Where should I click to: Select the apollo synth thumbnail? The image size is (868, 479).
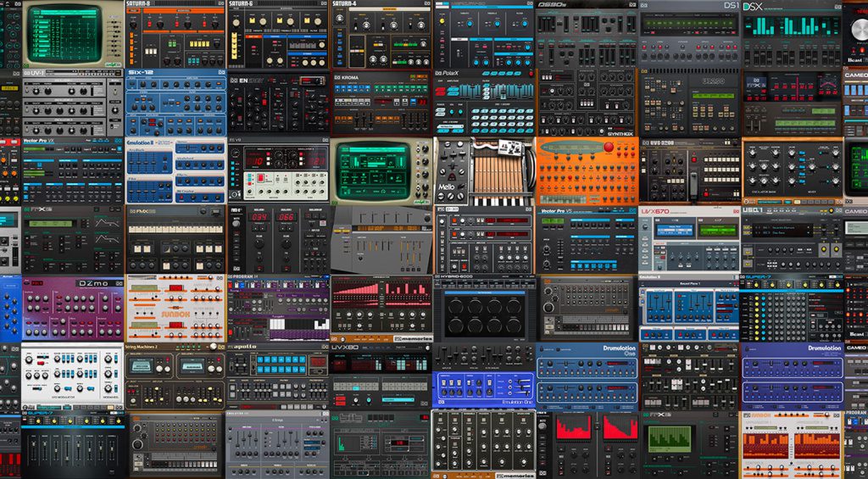tap(278, 377)
